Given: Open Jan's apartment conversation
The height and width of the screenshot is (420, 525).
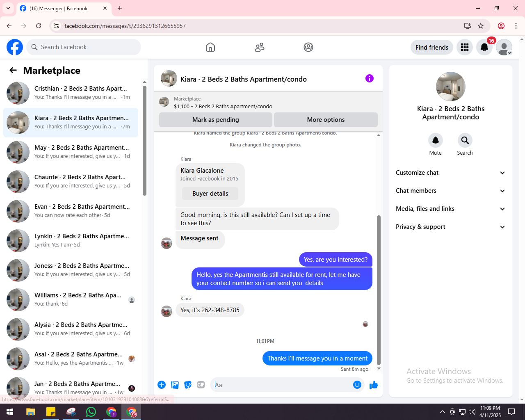Looking at the screenshot, I should (x=71, y=388).
